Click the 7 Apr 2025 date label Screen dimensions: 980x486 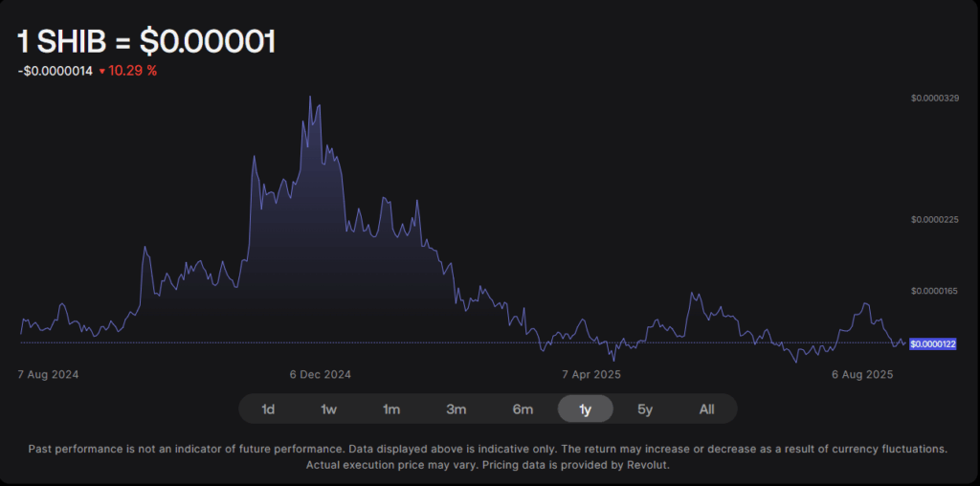(x=591, y=375)
